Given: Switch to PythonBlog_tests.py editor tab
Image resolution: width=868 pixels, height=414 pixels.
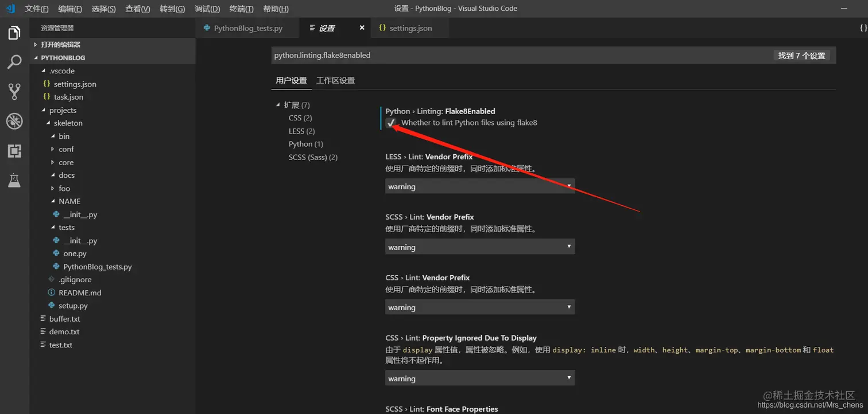Looking at the screenshot, I should pos(248,28).
